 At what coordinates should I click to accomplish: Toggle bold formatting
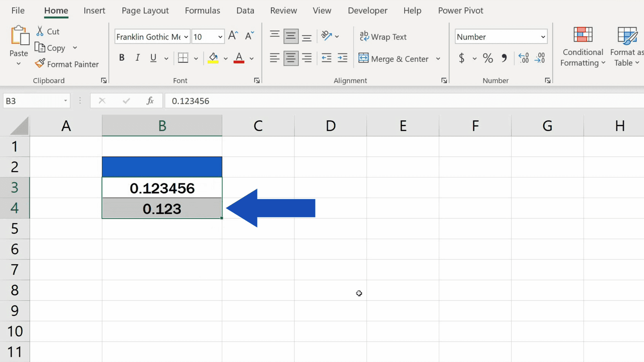(x=122, y=58)
